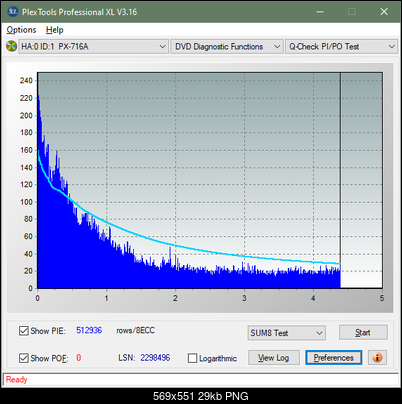The height and width of the screenshot is (404, 402).
Task: Open the SUM8 Test dropdown
Action: [287, 333]
